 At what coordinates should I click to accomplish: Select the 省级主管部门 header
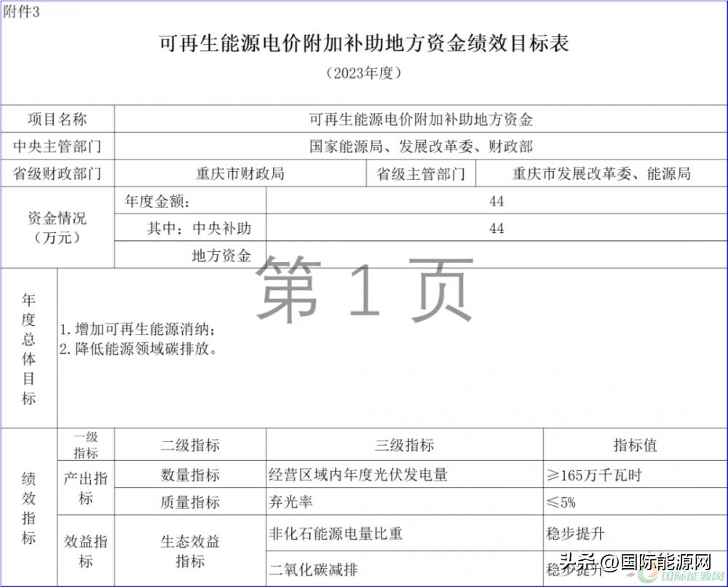(x=421, y=173)
